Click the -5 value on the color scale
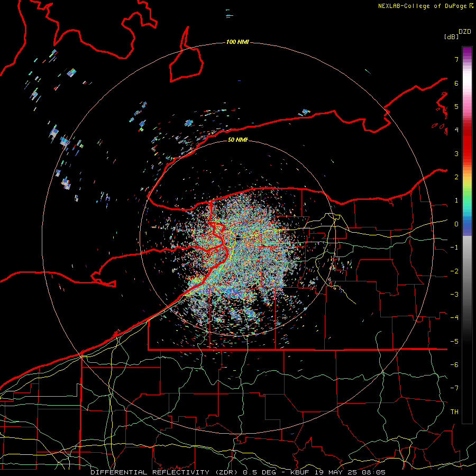This screenshot has height=476, width=476. 454,341
